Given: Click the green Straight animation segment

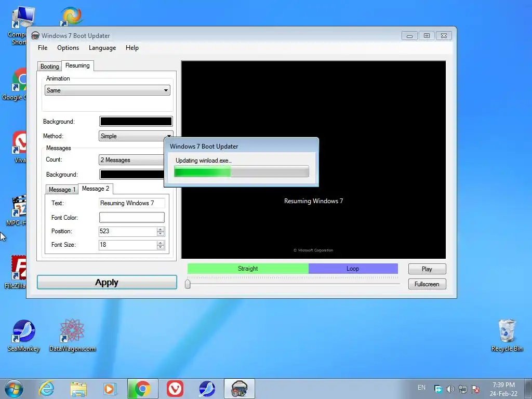Looking at the screenshot, I should (248, 269).
